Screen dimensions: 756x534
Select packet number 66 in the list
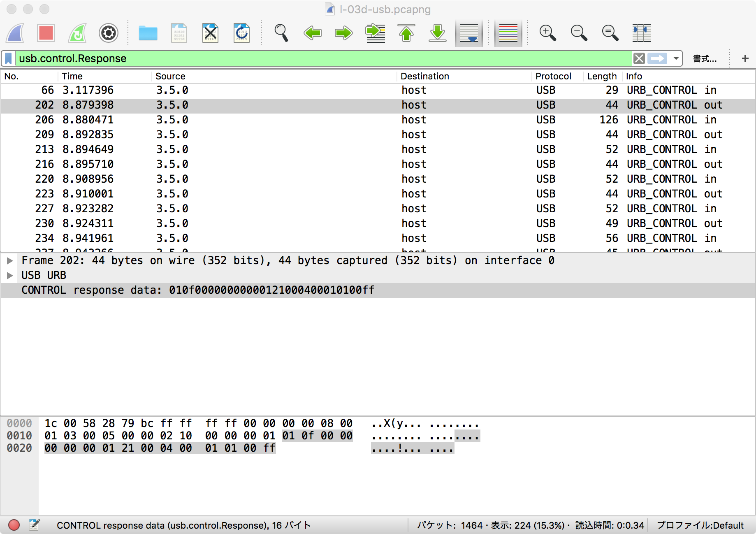pyautogui.click(x=378, y=90)
